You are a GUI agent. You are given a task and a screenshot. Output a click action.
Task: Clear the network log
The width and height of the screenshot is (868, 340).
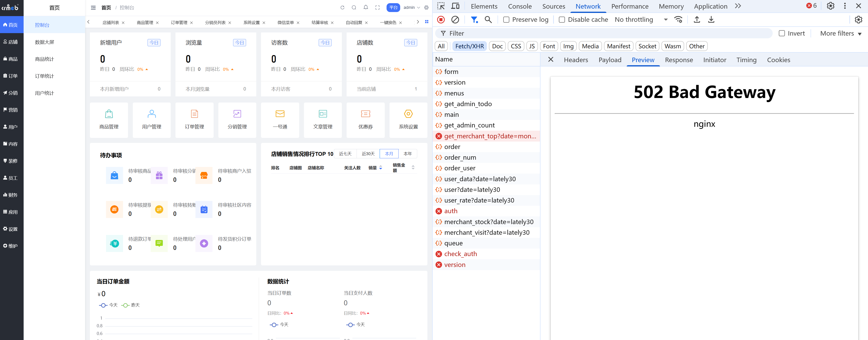[x=455, y=20]
